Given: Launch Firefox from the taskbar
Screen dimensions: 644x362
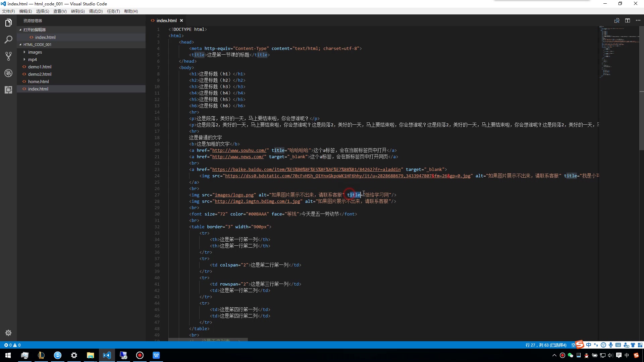Looking at the screenshot, I should coord(58,355).
